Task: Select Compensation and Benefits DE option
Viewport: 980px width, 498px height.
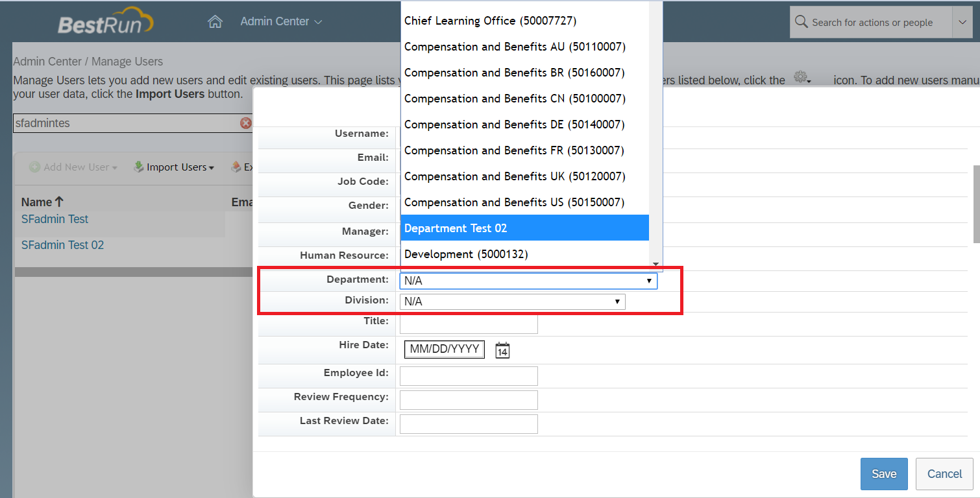Action: pyautogui.click(x=524, y=124)
